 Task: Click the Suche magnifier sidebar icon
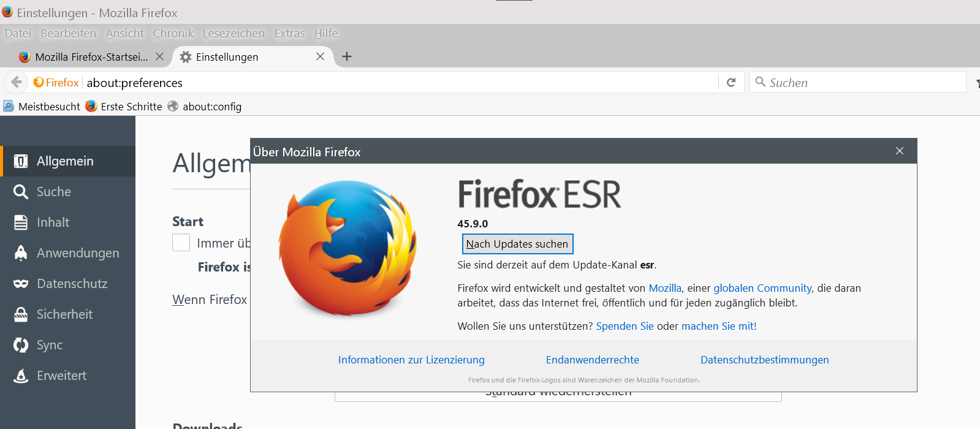tap(21, 192)
